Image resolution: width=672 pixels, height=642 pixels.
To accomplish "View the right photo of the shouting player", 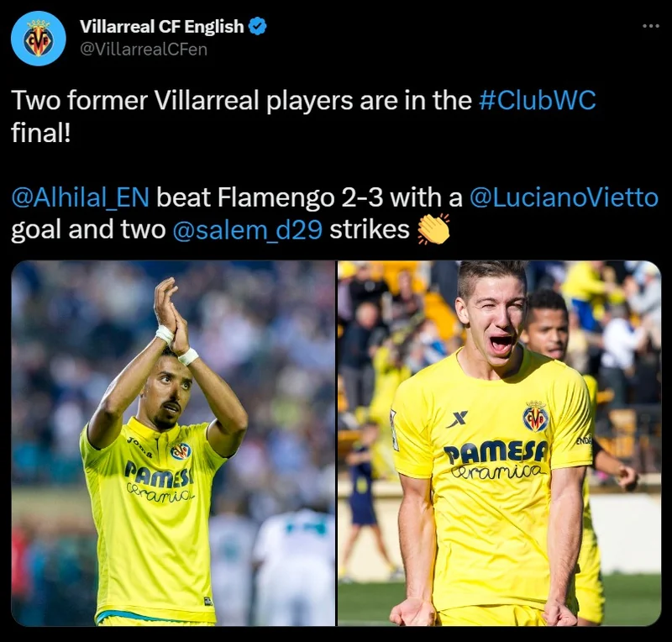I will point(500,443).
